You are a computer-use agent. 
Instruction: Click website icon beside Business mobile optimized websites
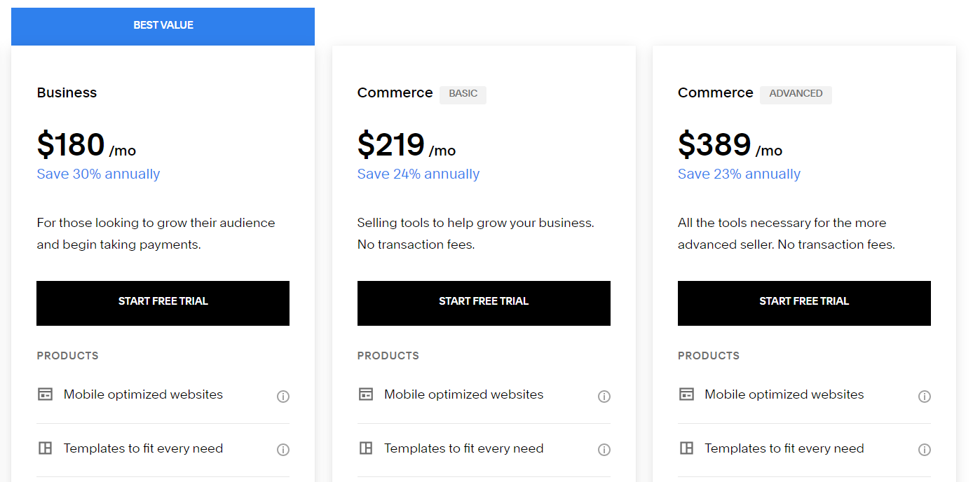45,394
